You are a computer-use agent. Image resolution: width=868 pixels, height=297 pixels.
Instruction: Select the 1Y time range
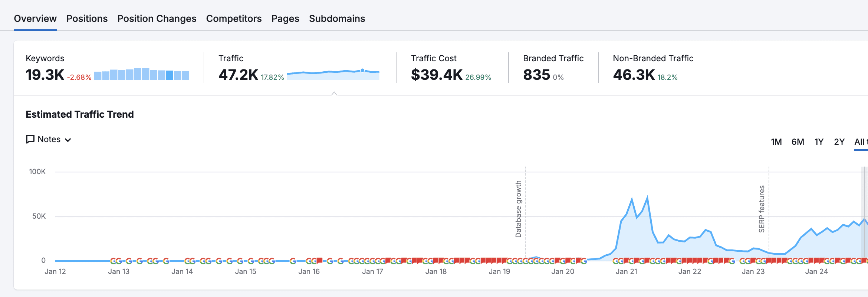tap(819, 142)
